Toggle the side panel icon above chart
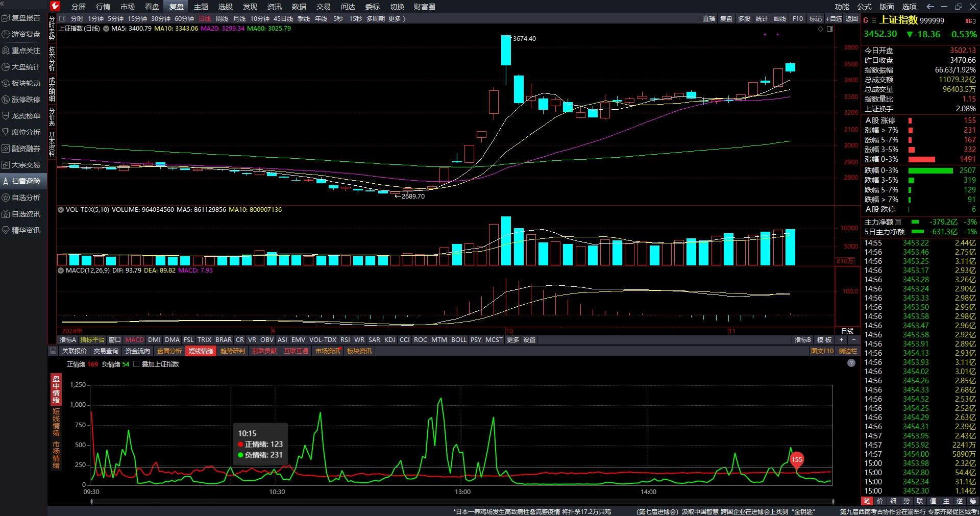Viewport: 980px width, 516px height. (830, 29)
